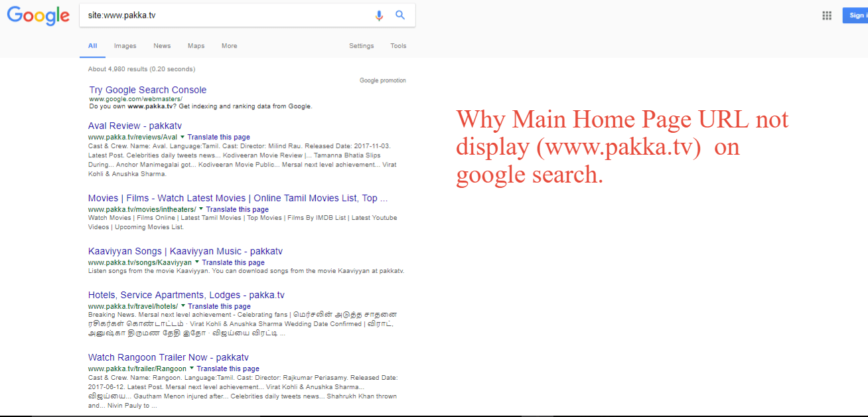Expand dropdown arrow next to www.pakka.tv/reviews/Aval

click(x=182, y=137)
